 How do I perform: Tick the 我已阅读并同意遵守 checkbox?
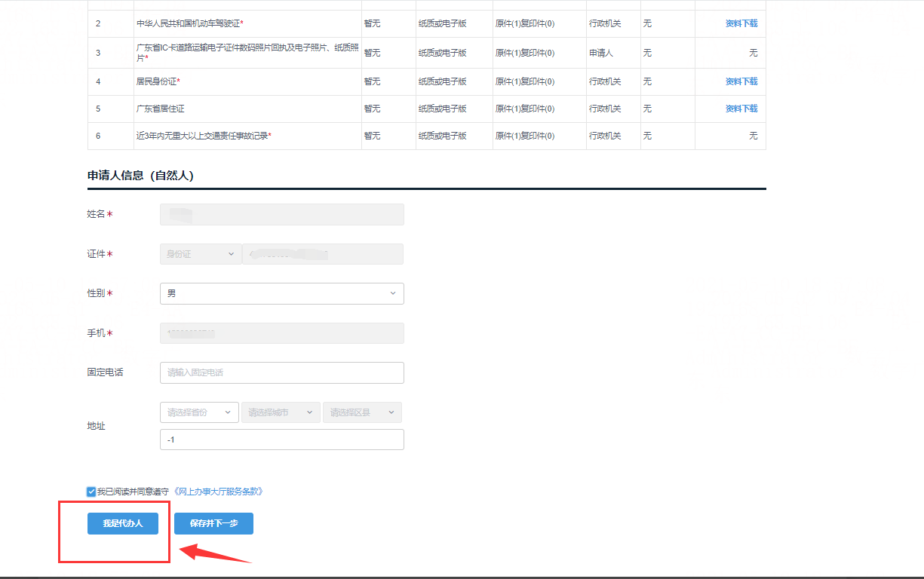(91, 492)
